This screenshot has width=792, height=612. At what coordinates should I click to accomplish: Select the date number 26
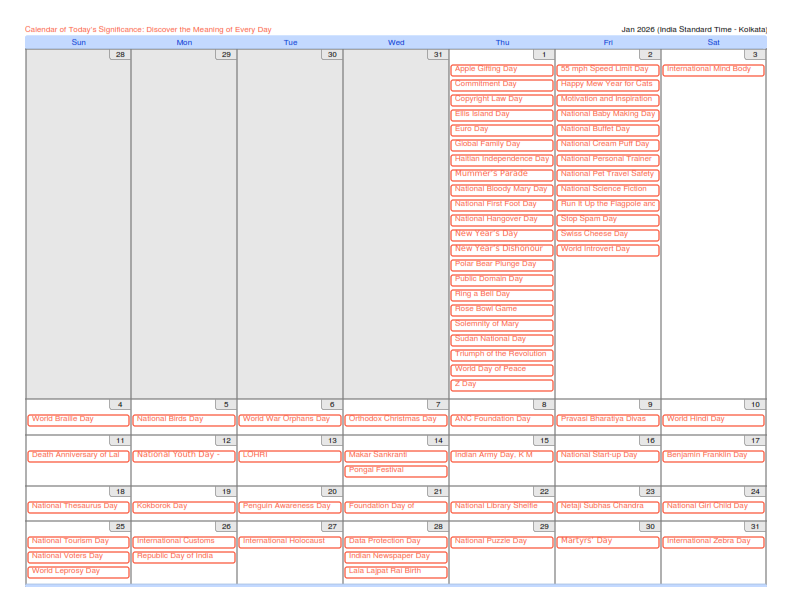pos(226,527)
